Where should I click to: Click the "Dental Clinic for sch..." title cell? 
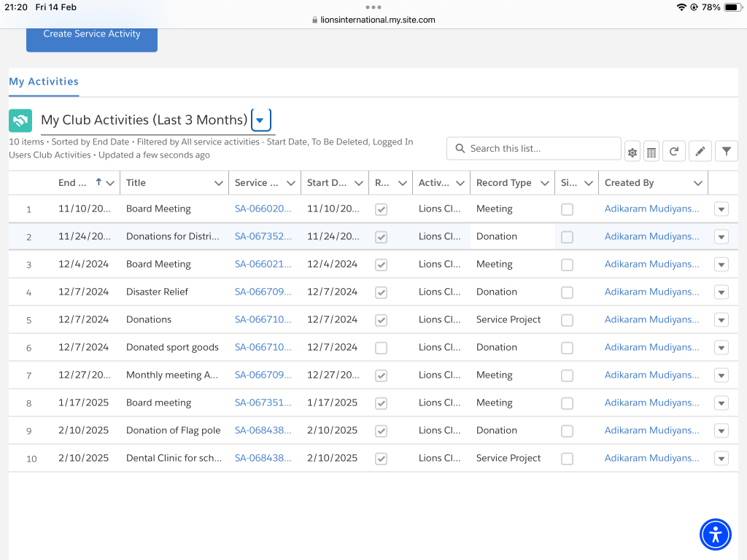point(174,458)
